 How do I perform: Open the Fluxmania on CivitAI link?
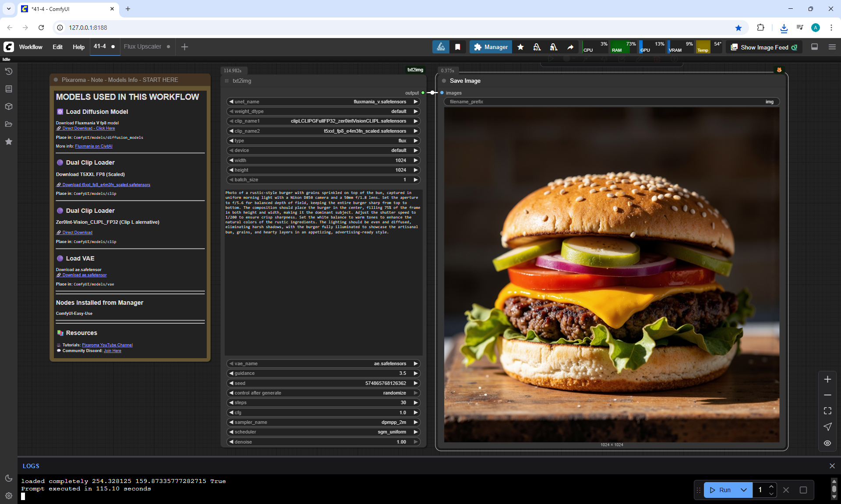(x=94, y=146)
